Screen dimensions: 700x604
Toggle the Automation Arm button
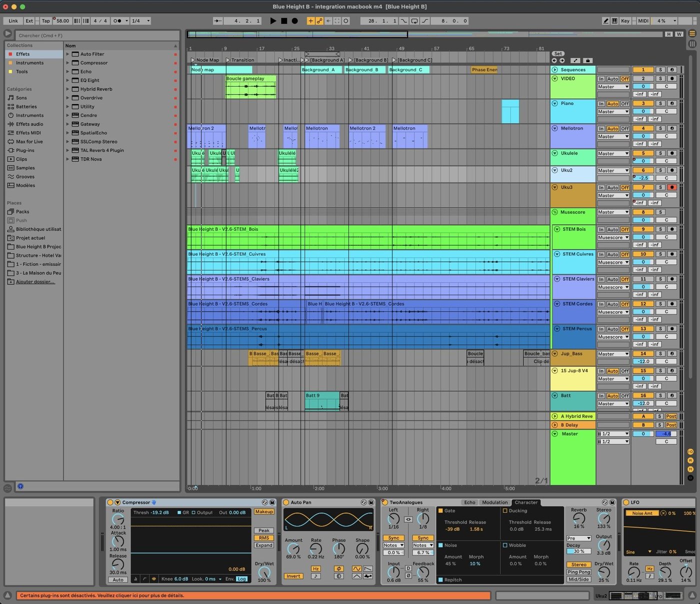point(319,21)
